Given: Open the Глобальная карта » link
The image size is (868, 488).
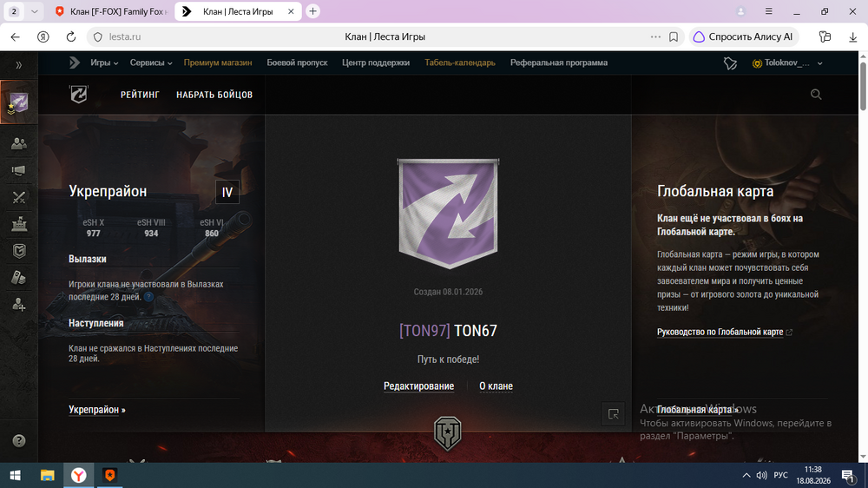Looking at the screenshot, I should tap(698, 410).
